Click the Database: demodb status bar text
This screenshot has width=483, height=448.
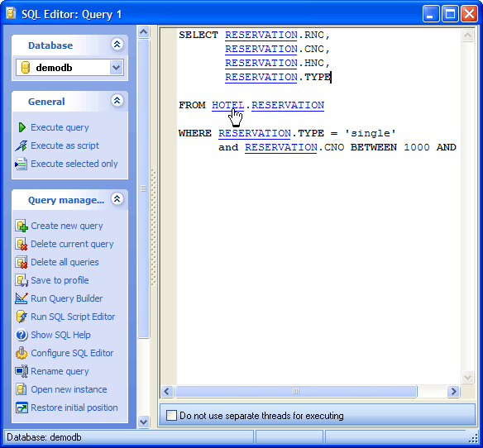[x=44, y=437]
